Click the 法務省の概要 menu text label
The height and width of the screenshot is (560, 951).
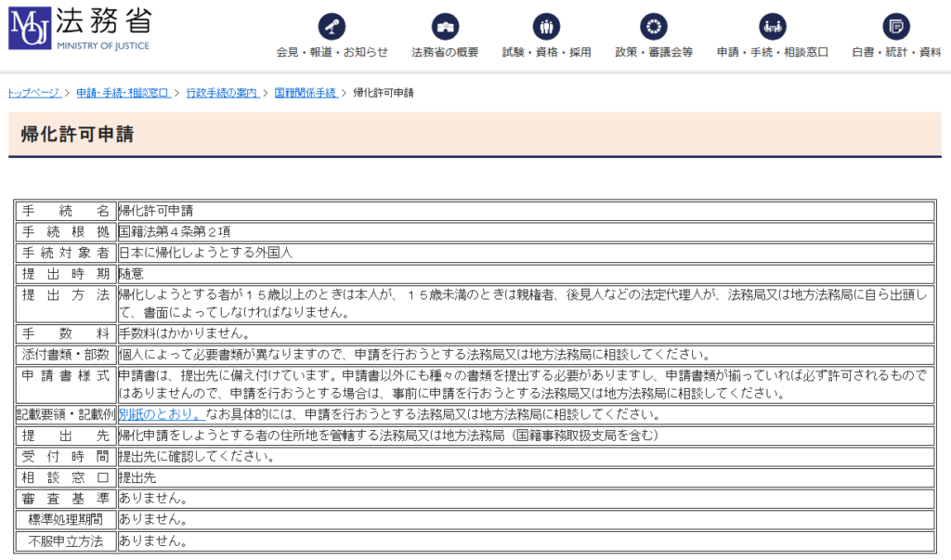tap(445, 53)
